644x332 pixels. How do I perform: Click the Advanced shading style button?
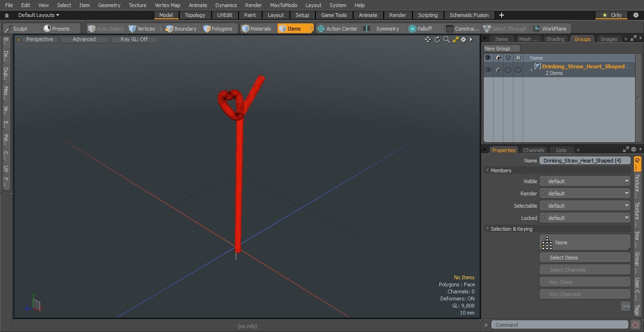pos(84,40)
